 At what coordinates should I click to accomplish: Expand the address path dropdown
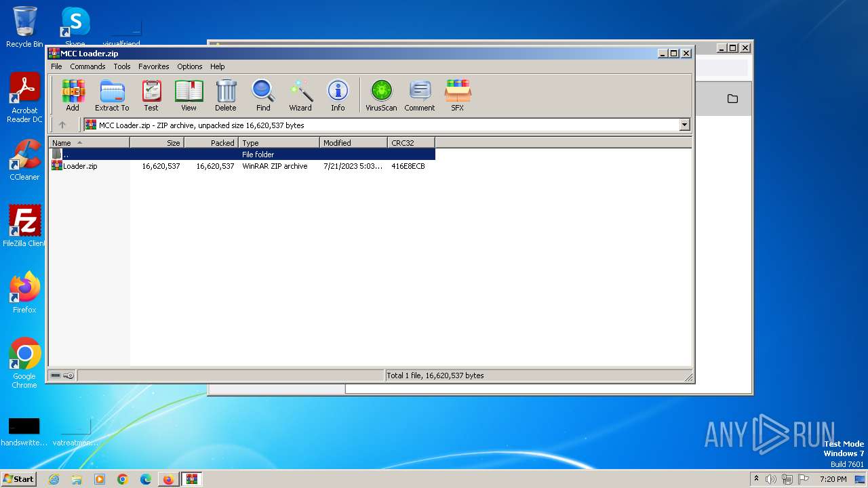click(x=684, y=125)
